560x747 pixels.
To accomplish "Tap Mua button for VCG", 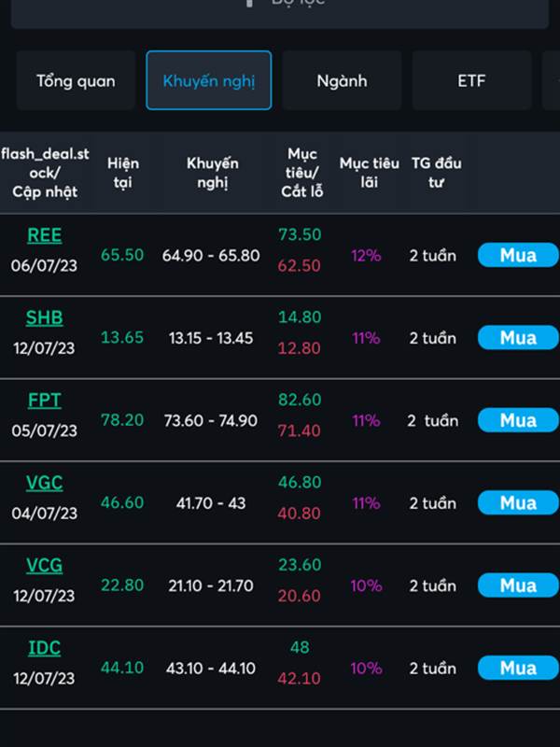I will pos(518,585).
